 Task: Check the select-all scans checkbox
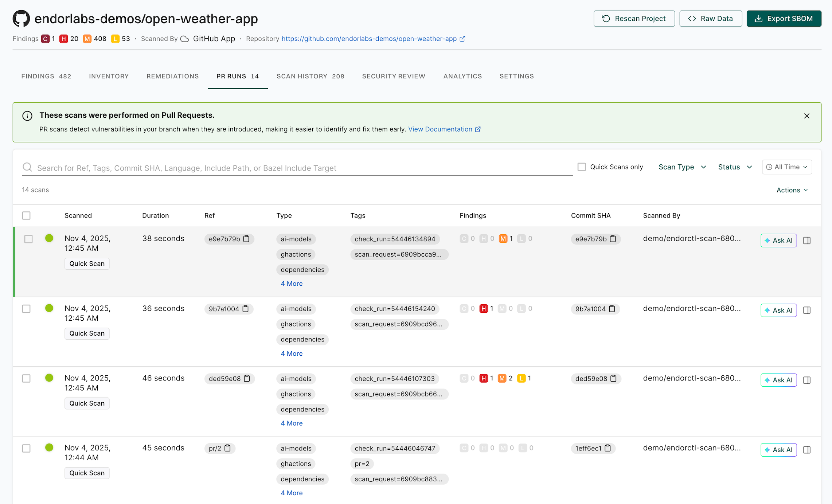coord(26,215)
